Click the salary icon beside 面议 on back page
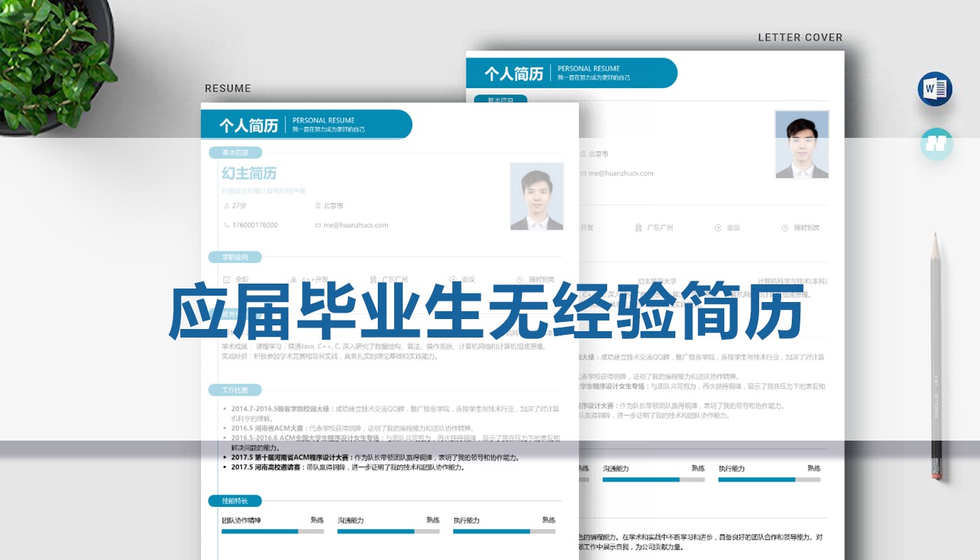The width and height of the screenshot is (980, 560). coord(718,228)
